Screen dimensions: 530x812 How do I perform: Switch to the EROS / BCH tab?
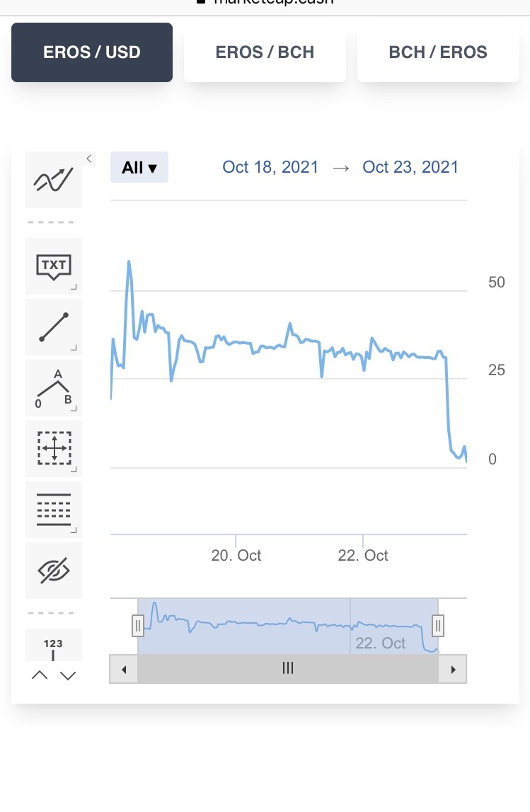[265, 52]
